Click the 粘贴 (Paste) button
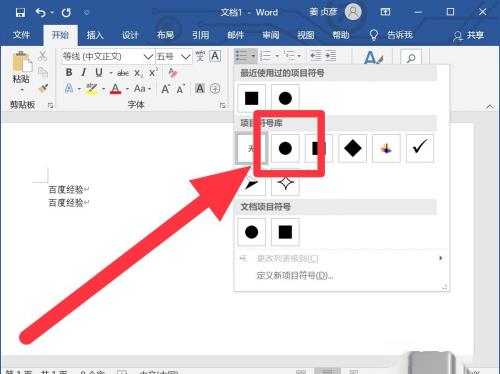Image resolution: width=500 pixels, height=374 pixels. [x=21, y=71]
